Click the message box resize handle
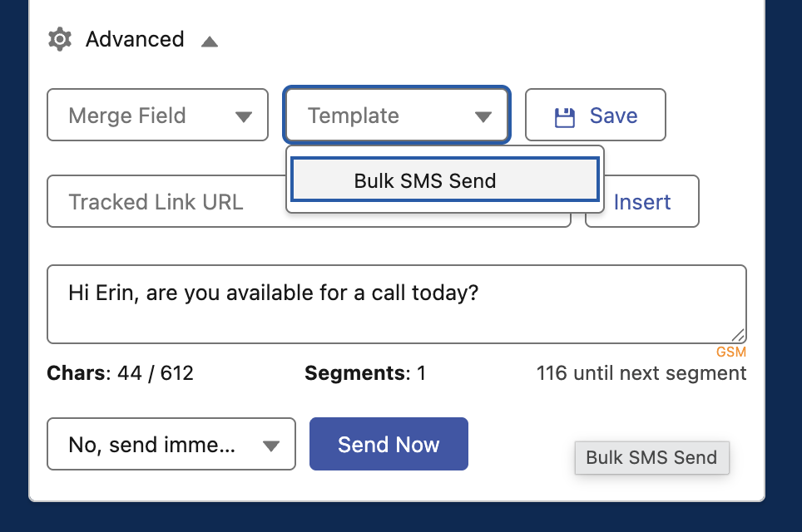 (738, 336)
